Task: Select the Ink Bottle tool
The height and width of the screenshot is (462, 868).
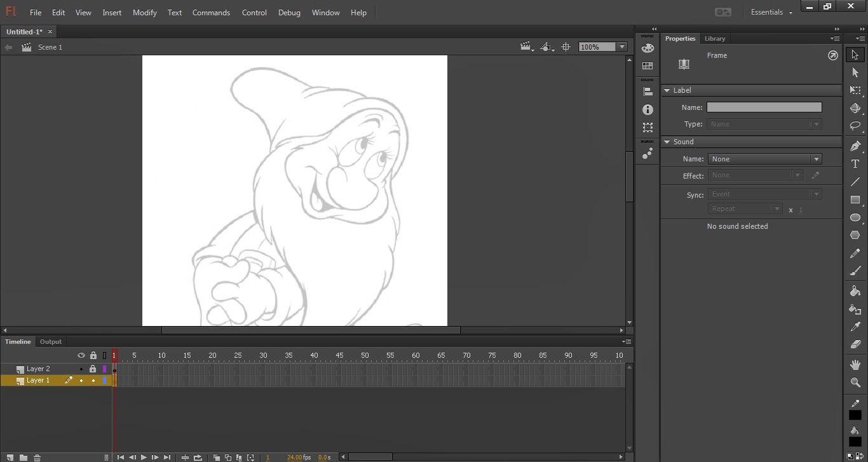Action: [855, 309]
